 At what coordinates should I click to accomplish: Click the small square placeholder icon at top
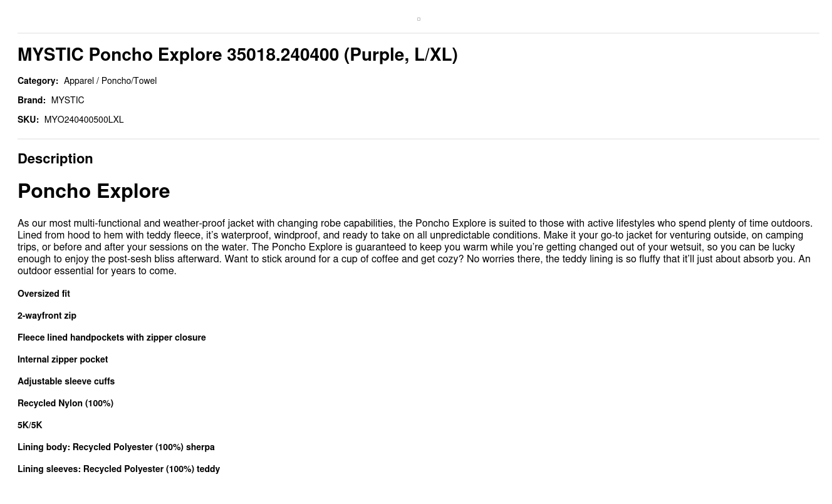click(419, 19)
